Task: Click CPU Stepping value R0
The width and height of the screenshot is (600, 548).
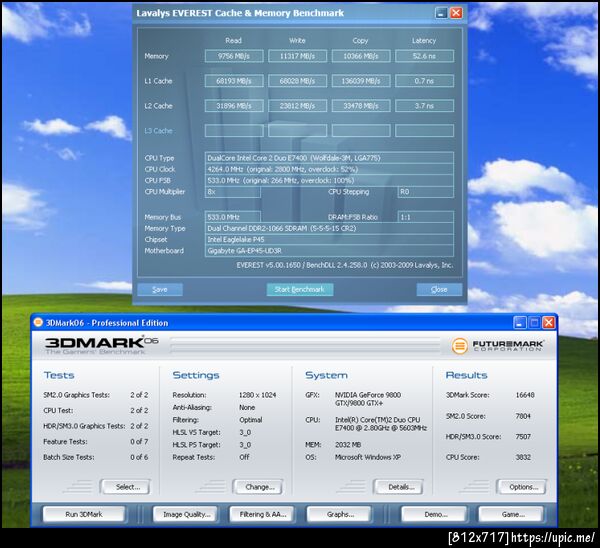Action: click(x=426, y=192)
